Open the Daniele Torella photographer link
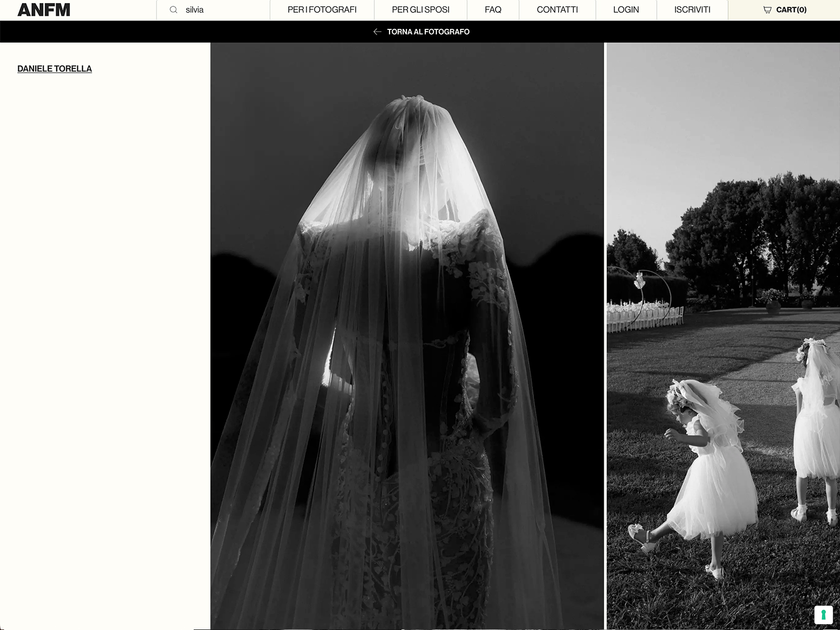The width and height of the screenshot is (840, 630). [x=55, y=69]
